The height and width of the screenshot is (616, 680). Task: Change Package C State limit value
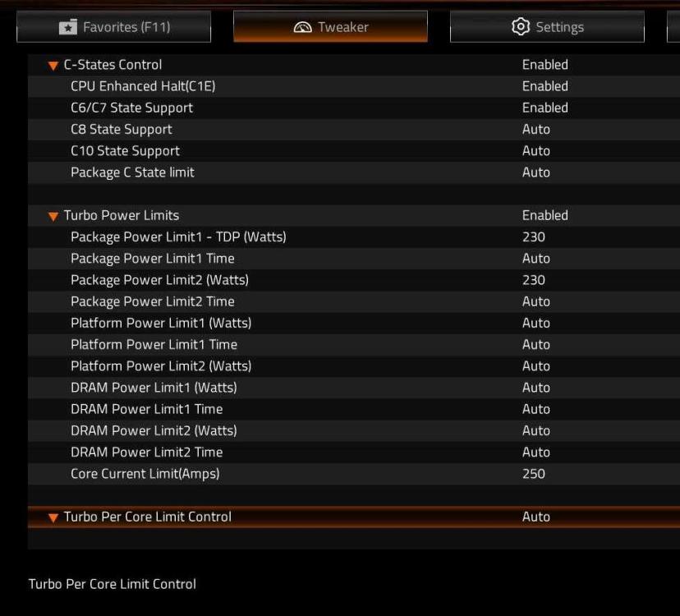[x=535, y=172]
